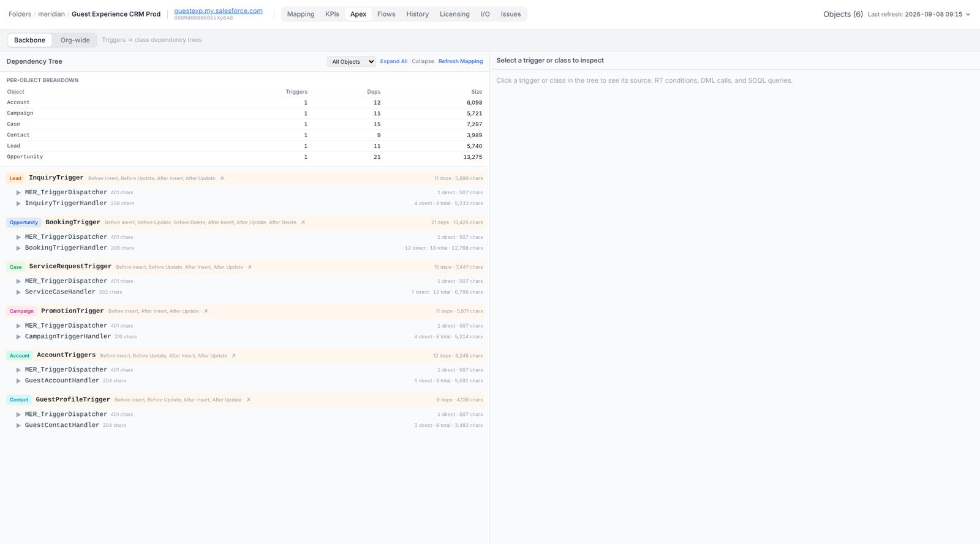980x544 pixels.
Task: Expand BookingTriggerHandler node
Action: (x=18, y=248)
